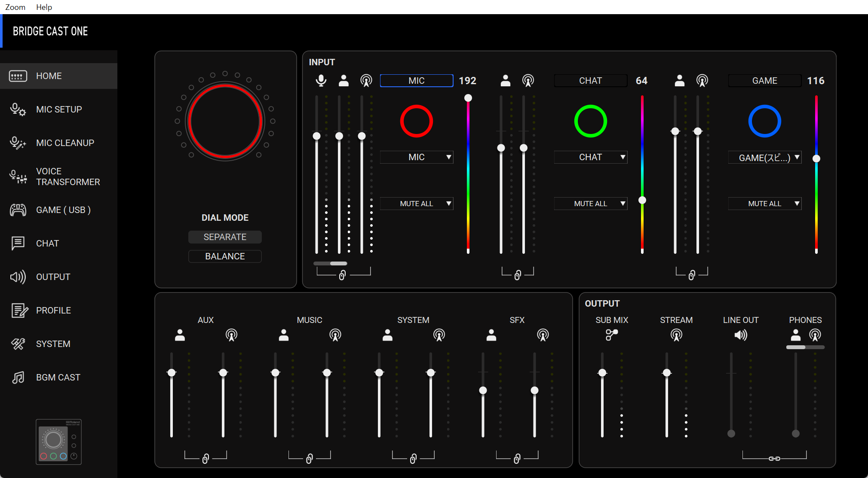Open VOICE TRANSFORMER page
This screenshot has width=868, height=478.
(58, 177)
